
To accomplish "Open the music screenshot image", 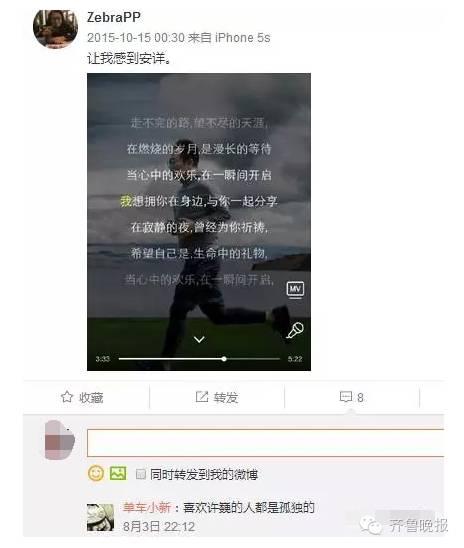I will pos(199,222).
